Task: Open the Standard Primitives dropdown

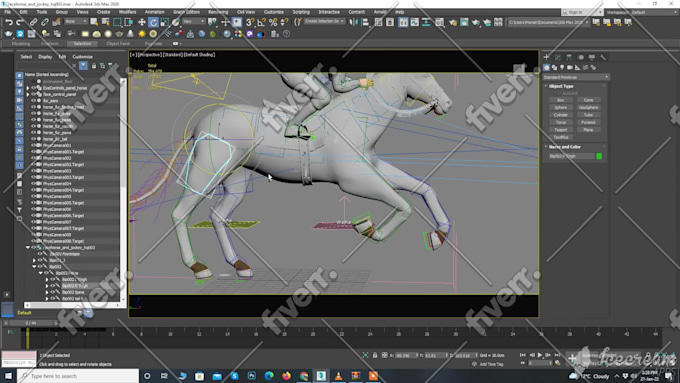Action: [576, 77]
